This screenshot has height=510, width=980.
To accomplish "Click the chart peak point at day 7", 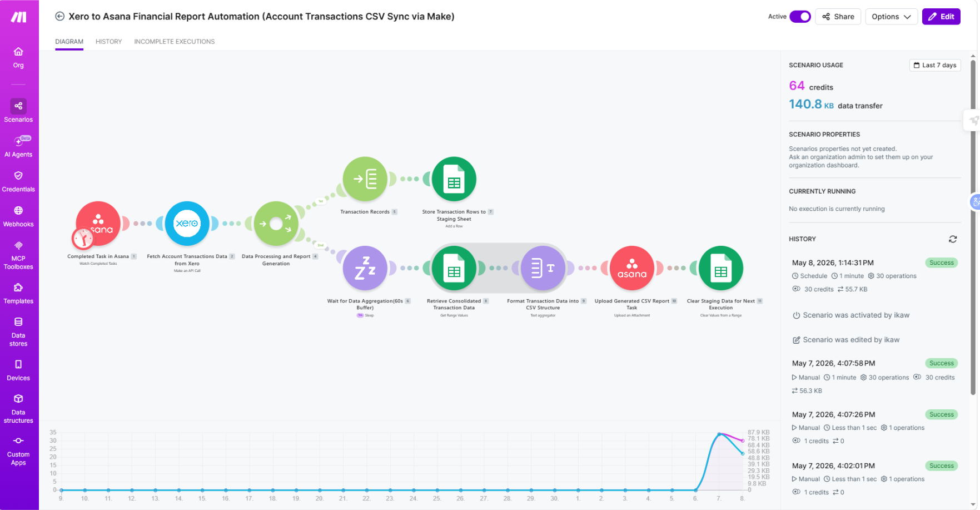I will [x=719, y=434].
